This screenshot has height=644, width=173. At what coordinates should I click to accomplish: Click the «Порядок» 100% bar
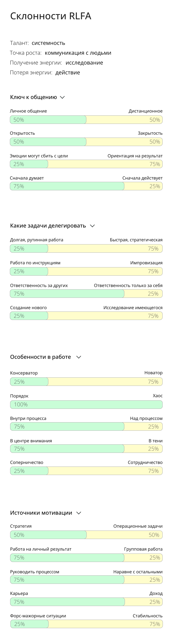point(86,404)
